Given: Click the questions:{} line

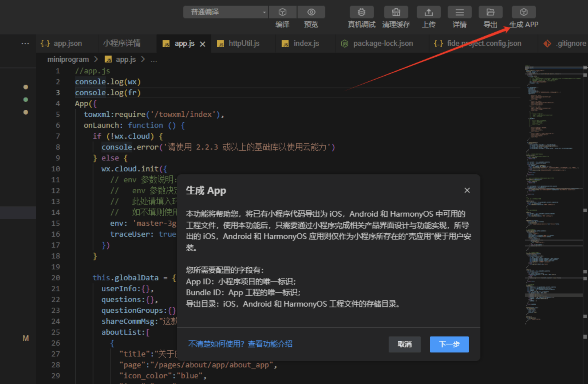Looking at the screenshot, I should click(x=130, y=299).
